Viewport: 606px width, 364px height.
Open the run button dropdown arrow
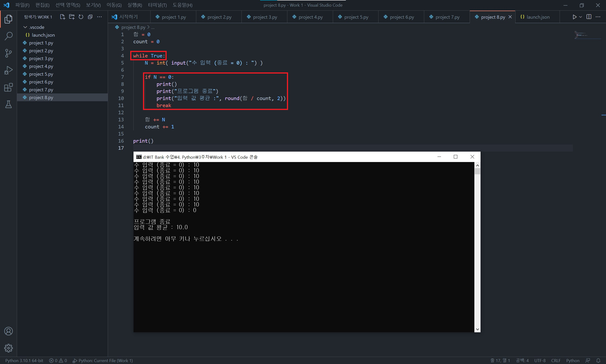click(x=580, y=17)
